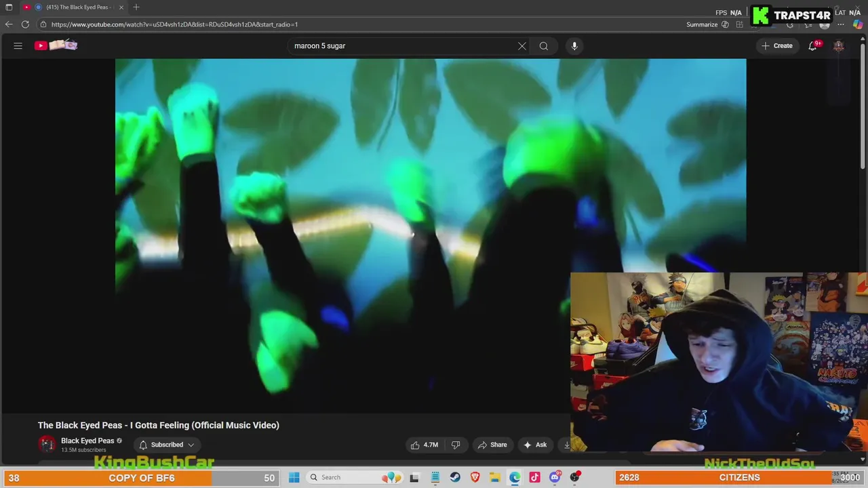
Task: Click the magnifying glass search button
Action: point(544,45)
